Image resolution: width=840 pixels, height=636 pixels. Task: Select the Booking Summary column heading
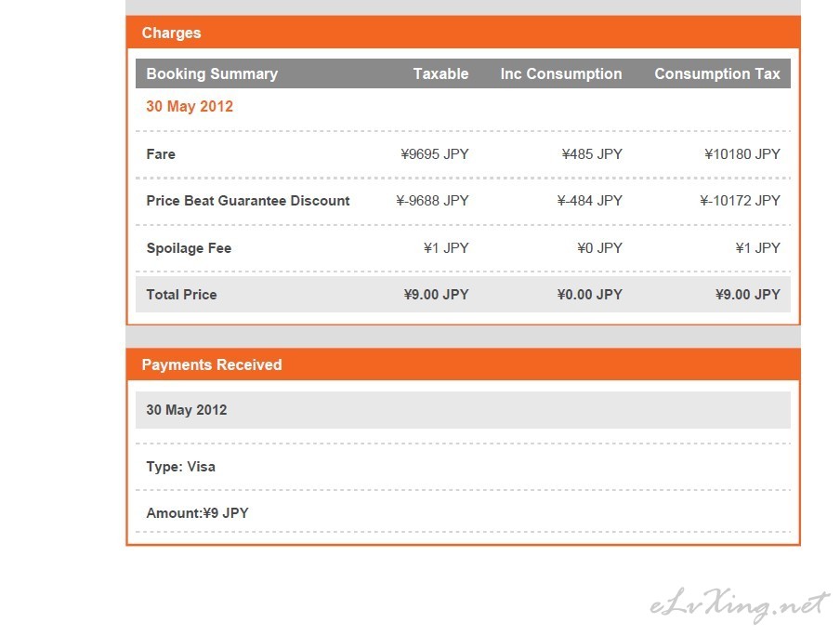212,74
